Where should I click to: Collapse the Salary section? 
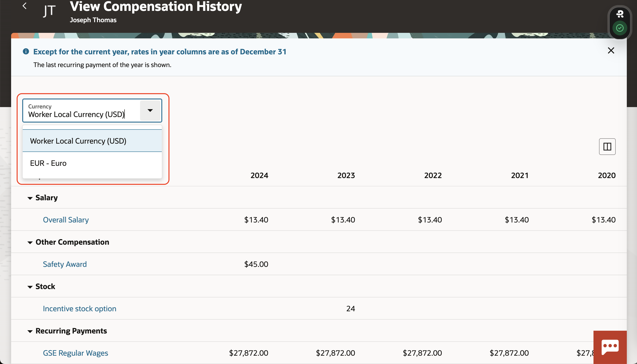pyautogui.click(x=30, y=198)
